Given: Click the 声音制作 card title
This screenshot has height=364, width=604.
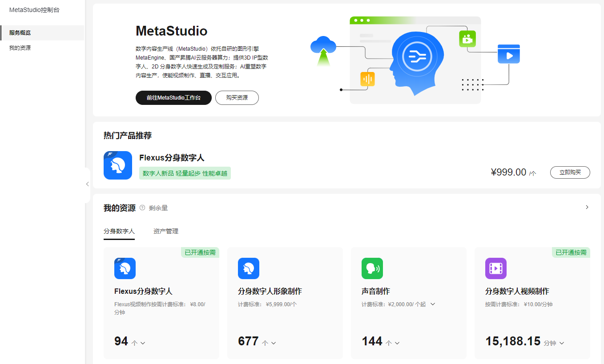Looking at the screenshot, I should (x=376, y=292).
